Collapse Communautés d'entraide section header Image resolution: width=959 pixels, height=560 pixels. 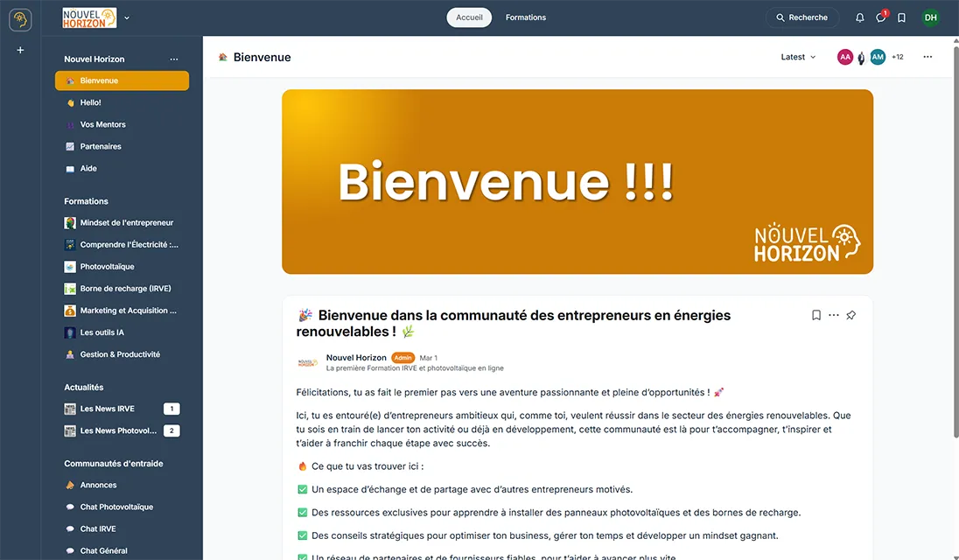pyautogui.click(x=114, y=464)
